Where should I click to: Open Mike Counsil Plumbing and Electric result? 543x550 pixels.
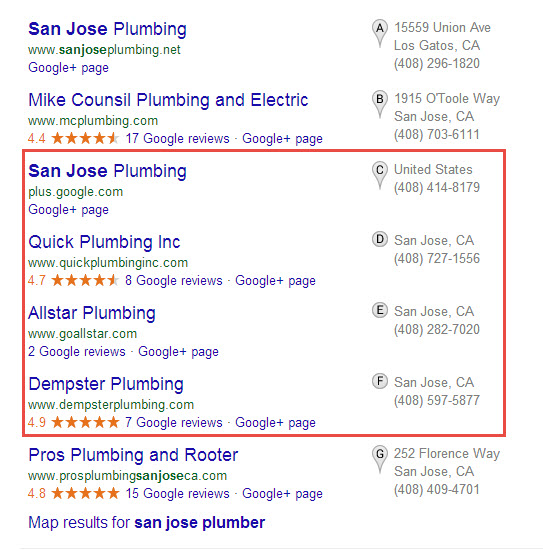(x=168, y=100)
